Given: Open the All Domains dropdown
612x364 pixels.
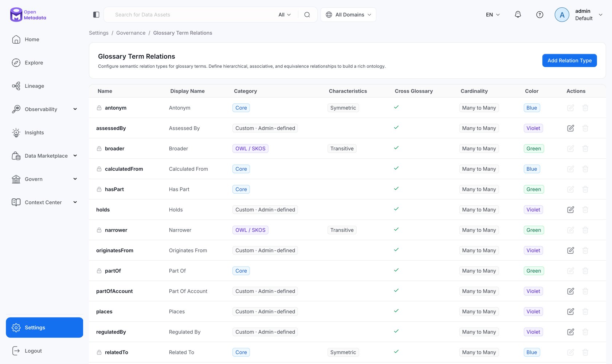Looking at the screenshot, I should [x=348, y=15].
